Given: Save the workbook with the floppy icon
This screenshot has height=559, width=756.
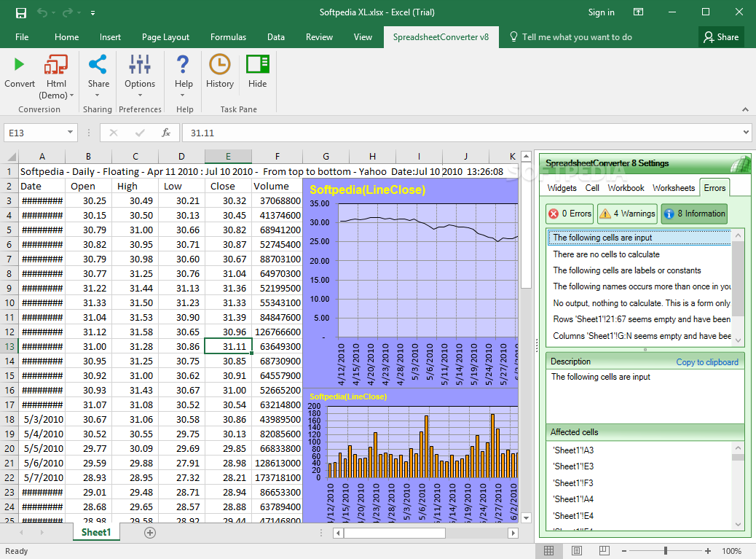Looking at the screenshot, I should click(x=20, y=12).
